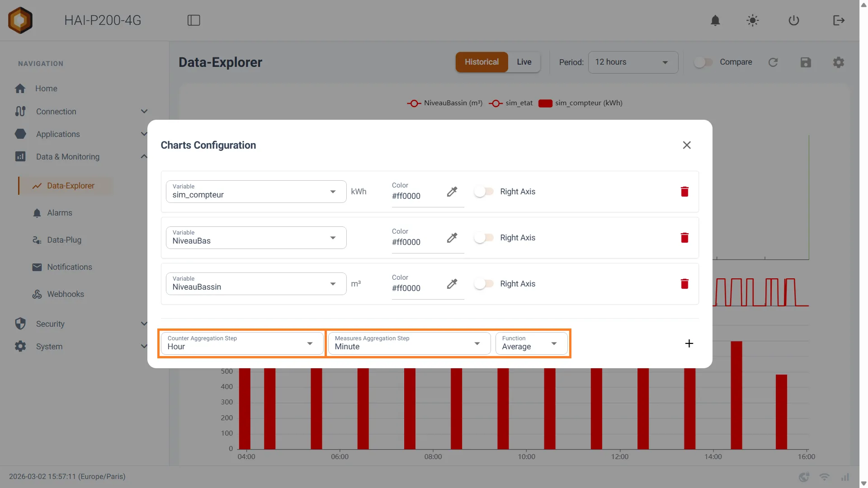Delete the NiveauBassin variable row

coord(684,284)
